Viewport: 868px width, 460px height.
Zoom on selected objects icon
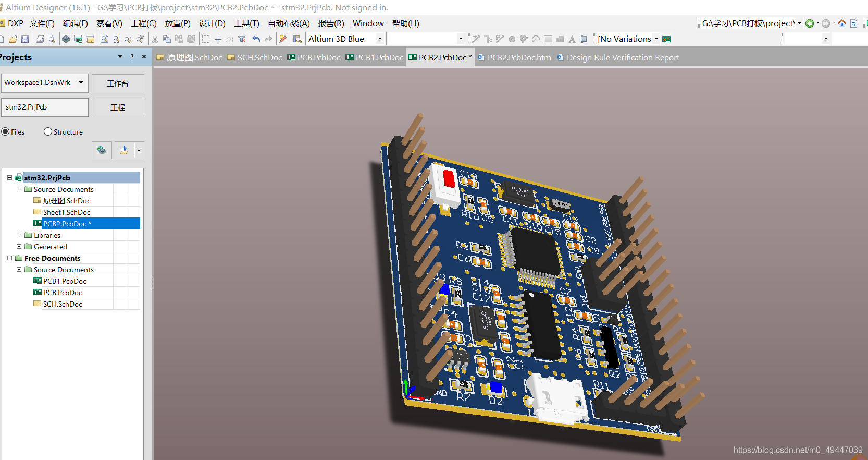pos(128,39)
